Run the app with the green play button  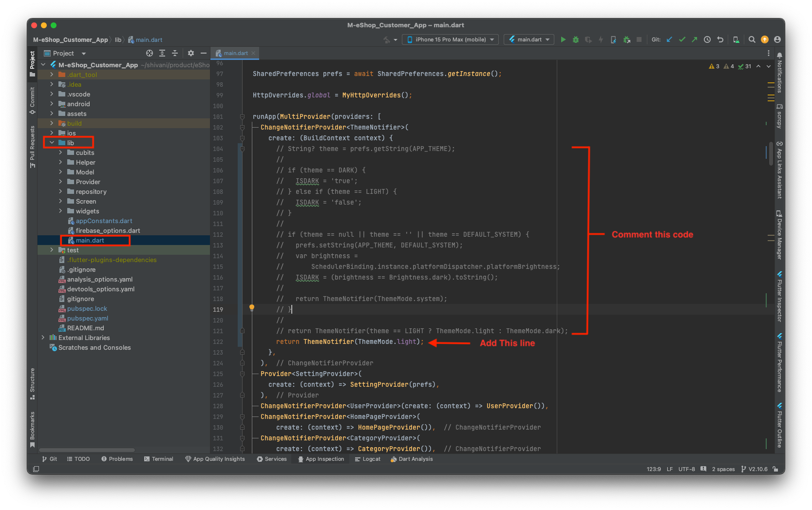(x=563, y=39)
